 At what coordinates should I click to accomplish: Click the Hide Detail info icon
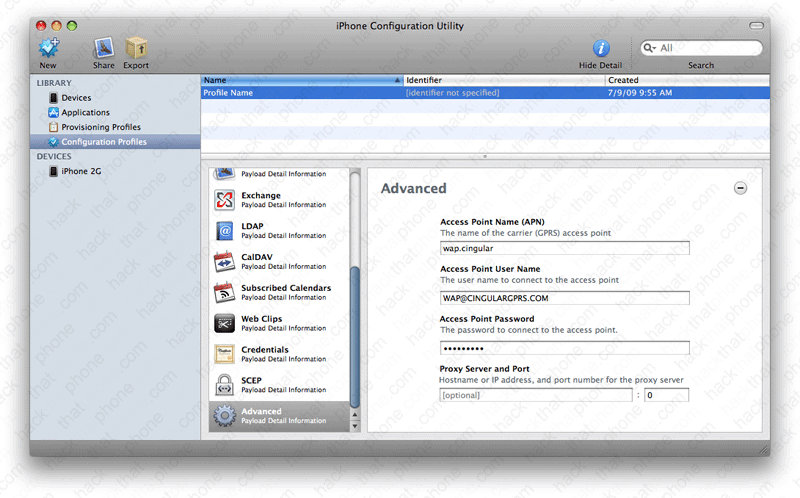tap(601, 47)
